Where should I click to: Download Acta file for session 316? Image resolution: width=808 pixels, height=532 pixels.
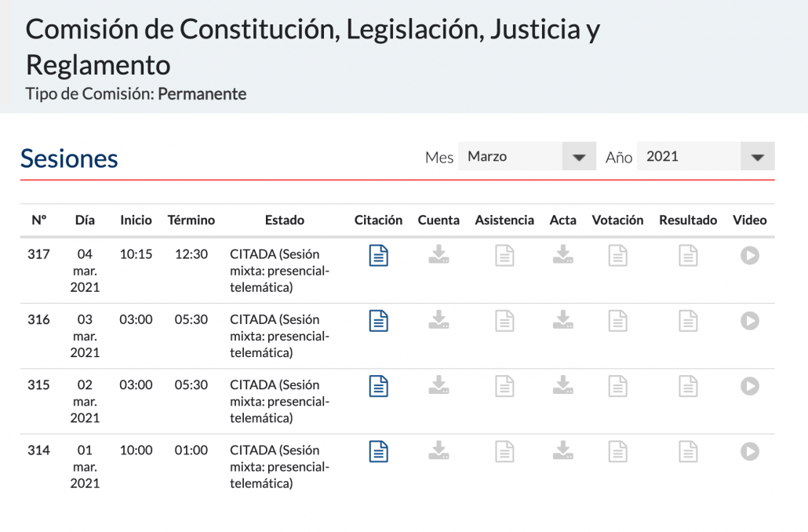coord(562,320)
